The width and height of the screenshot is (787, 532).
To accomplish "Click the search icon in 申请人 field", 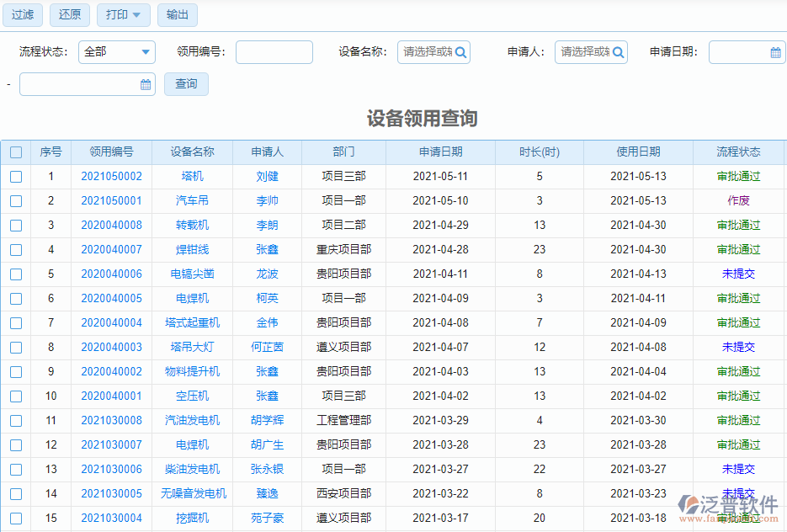I will pos(619,52).
